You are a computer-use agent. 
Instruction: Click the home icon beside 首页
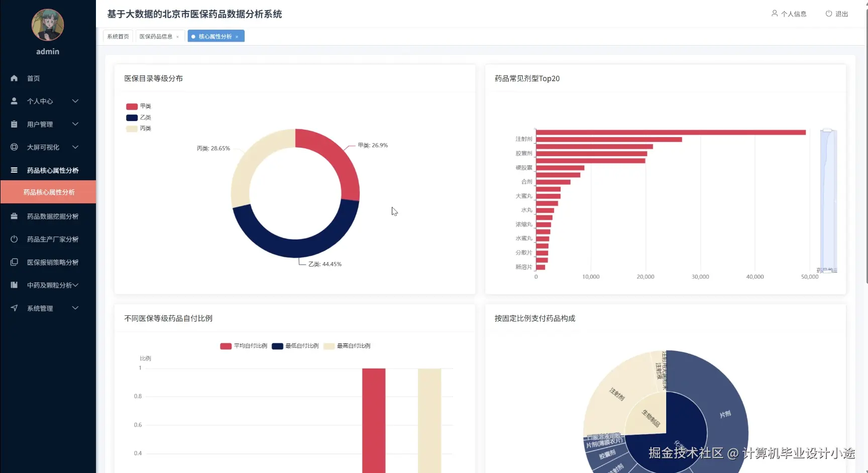(x=14, y=78)
